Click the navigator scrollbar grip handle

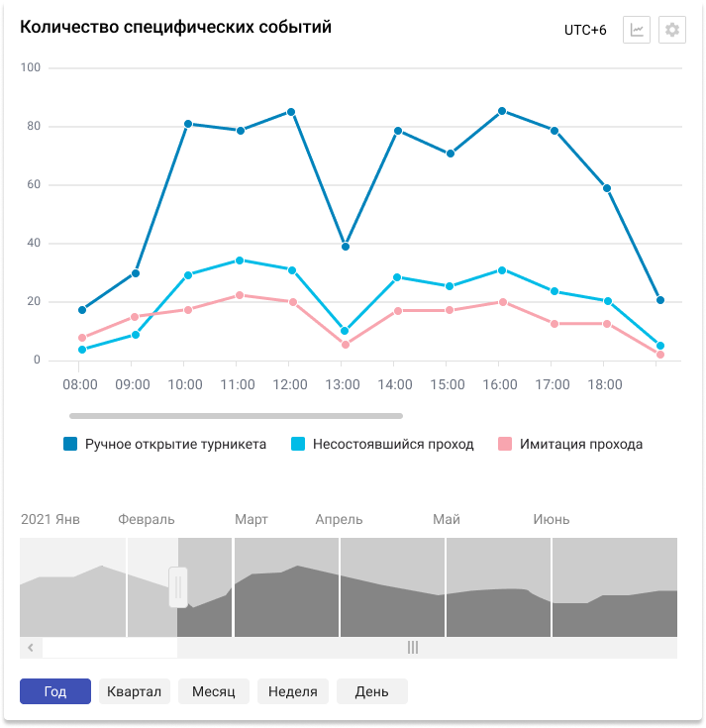click(x=413, y=647)
